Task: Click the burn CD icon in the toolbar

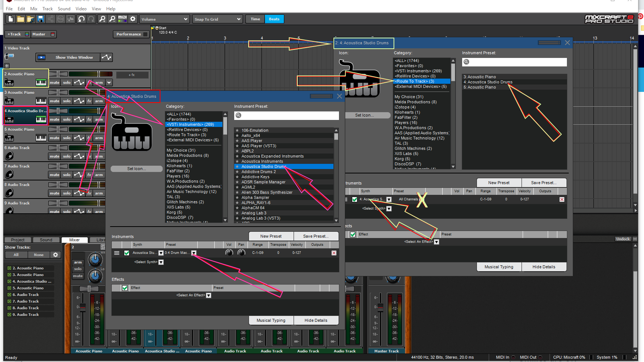Action: [x=60, y=19]
